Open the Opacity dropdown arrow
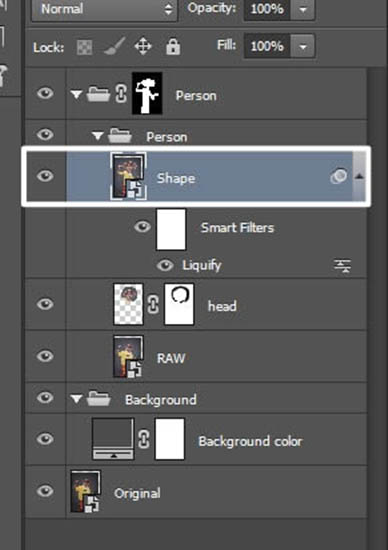The image size is (388, 550). tap(302, 9)
